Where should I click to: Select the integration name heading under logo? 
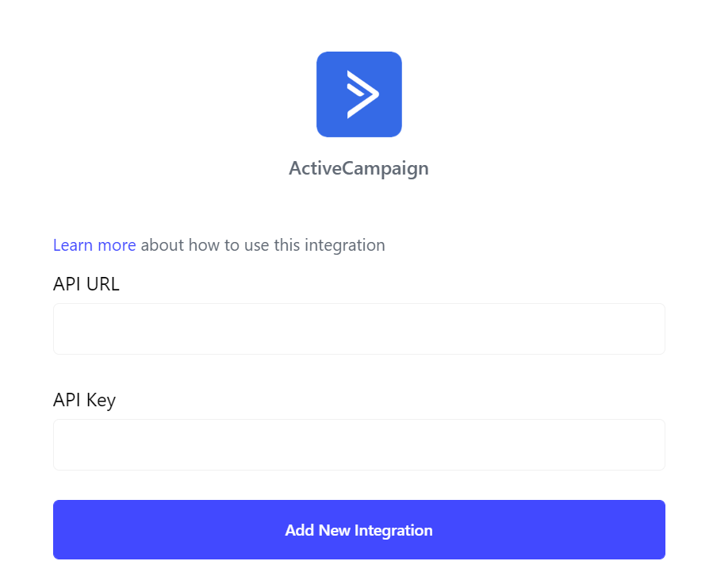pos(358,168)
